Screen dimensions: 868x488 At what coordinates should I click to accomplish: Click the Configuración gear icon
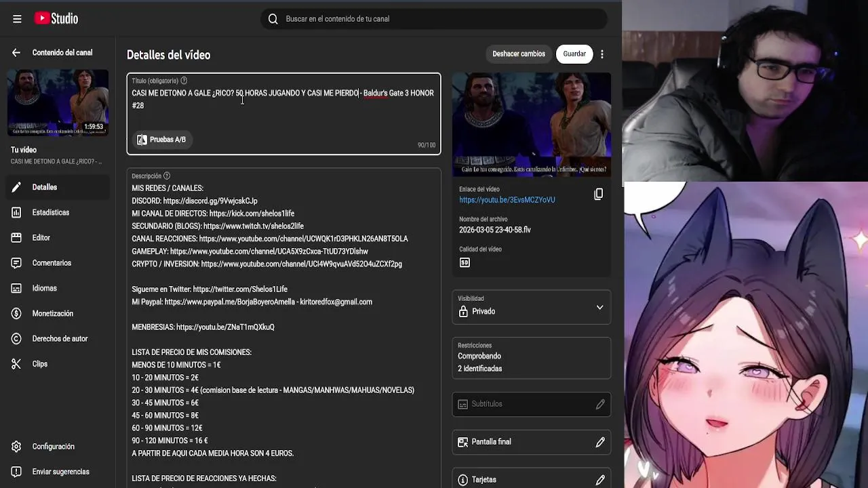click(x=17, y=447)
